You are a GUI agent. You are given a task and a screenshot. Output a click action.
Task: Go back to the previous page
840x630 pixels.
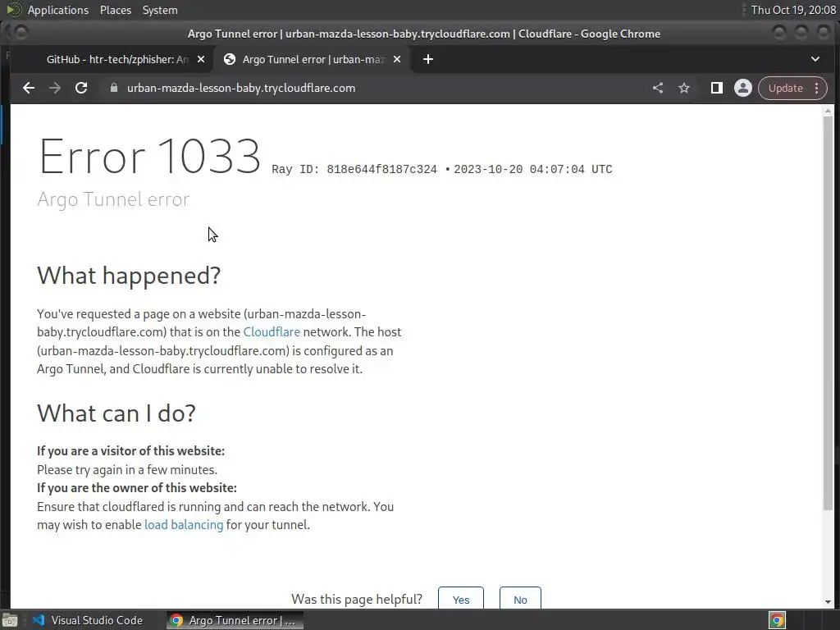29,88
